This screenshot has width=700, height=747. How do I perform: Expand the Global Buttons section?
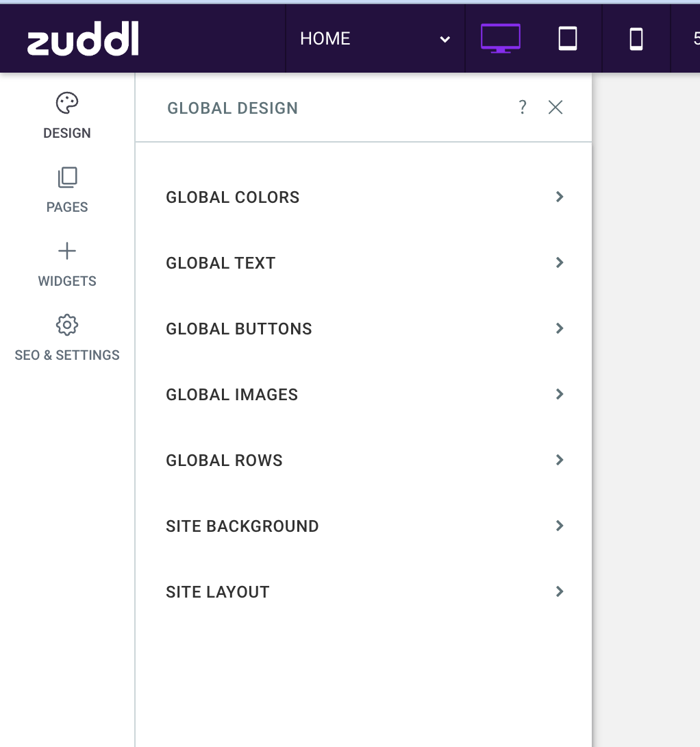coord(363,328)
